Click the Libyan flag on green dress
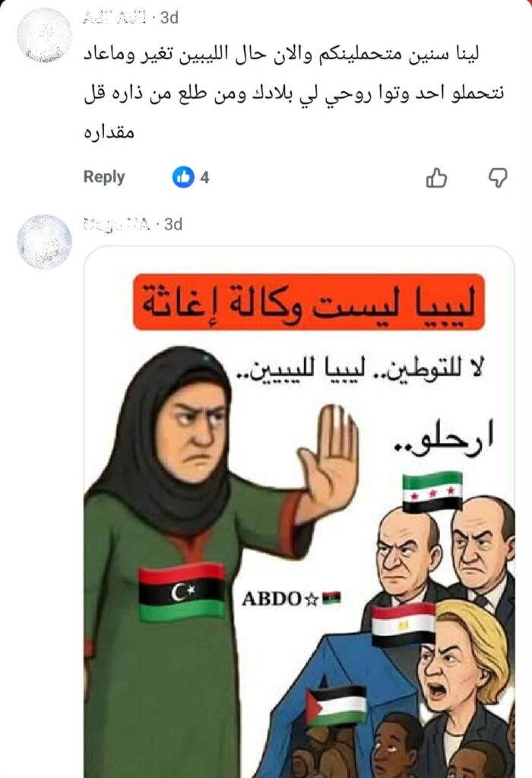532x778 pixels. 182,592
